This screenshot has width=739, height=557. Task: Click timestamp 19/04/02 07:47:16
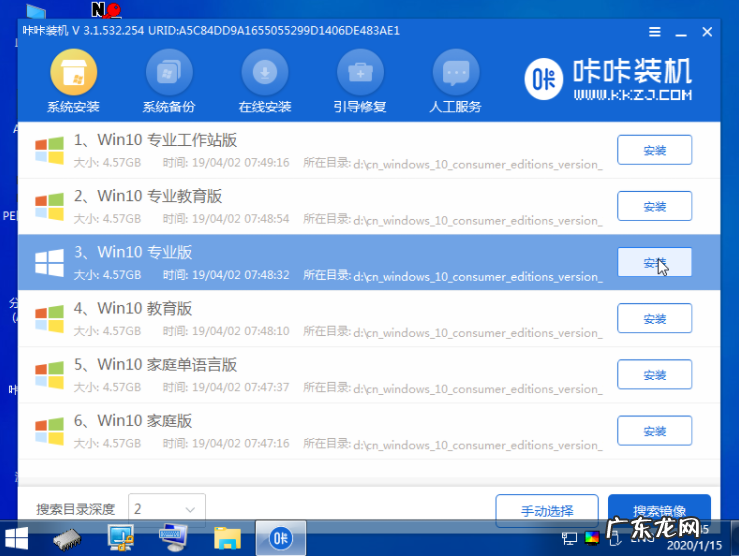tap(240, 443)
